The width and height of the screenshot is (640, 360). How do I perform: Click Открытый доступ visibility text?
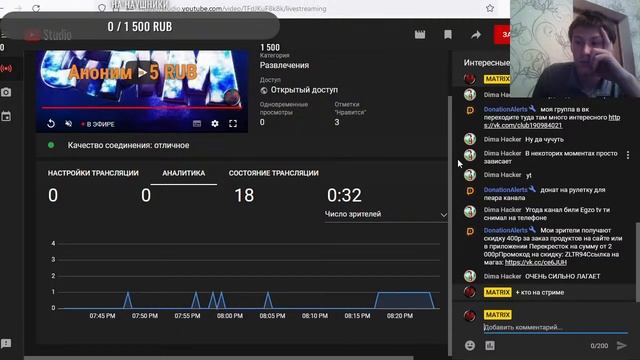pos(304,90)
